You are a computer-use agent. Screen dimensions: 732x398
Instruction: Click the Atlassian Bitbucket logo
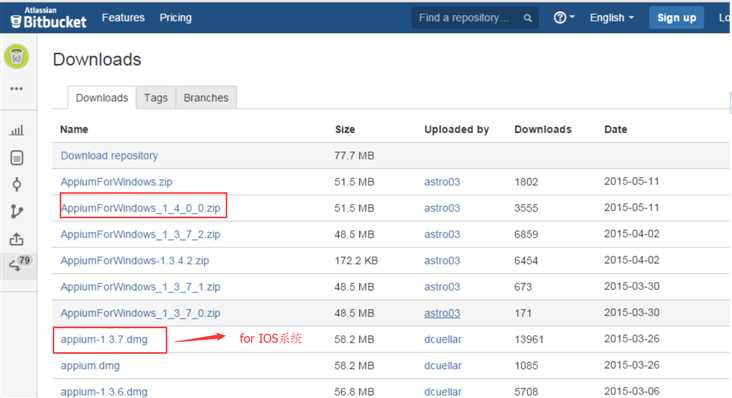pyautogui.click(x=48, y=18)
